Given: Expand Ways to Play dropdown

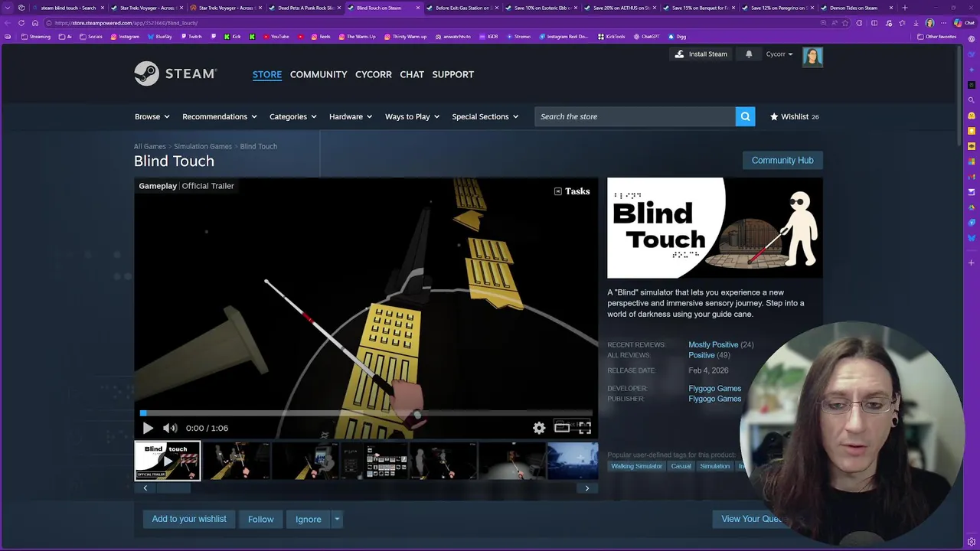Looking at the screenshot, I should pos(412,116).
